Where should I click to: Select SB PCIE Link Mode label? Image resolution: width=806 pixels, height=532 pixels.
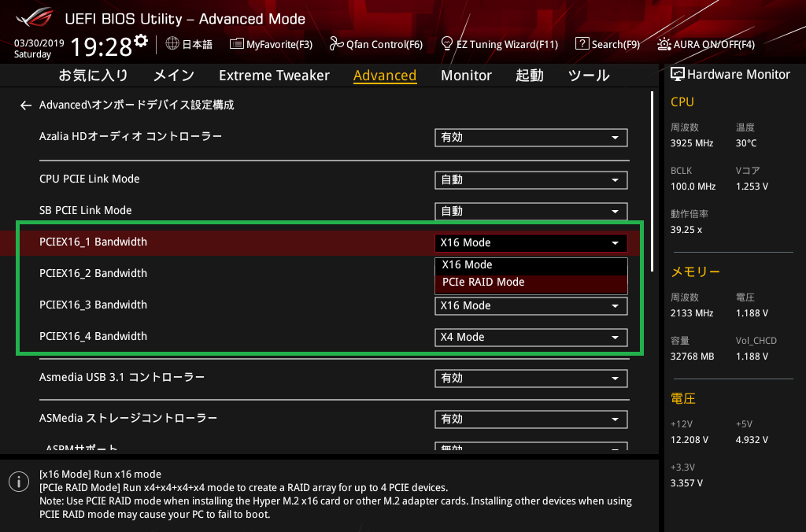pos(85,210)
